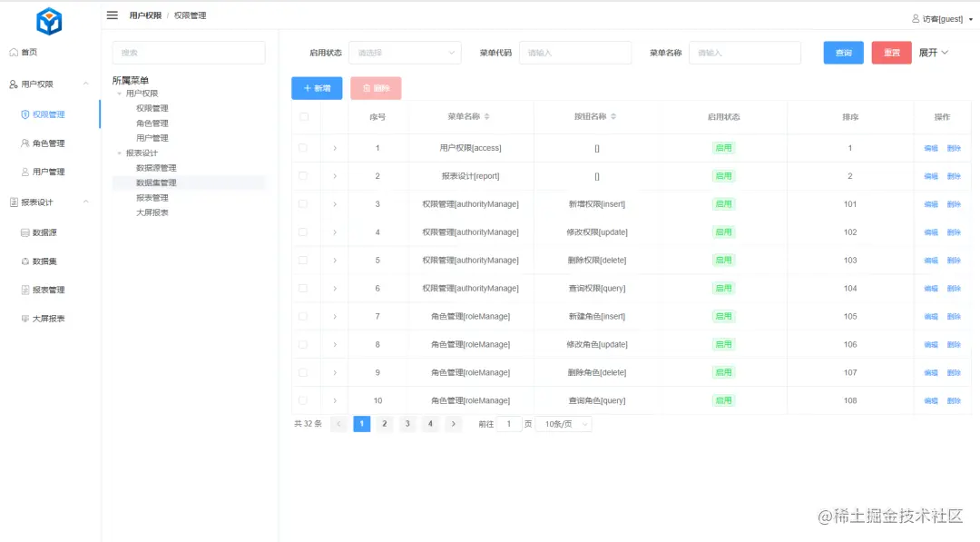This screenshot has height=542, width=980.
Task: Collapse the 报表设计 node in the menu tree
Action: point(119,150)
